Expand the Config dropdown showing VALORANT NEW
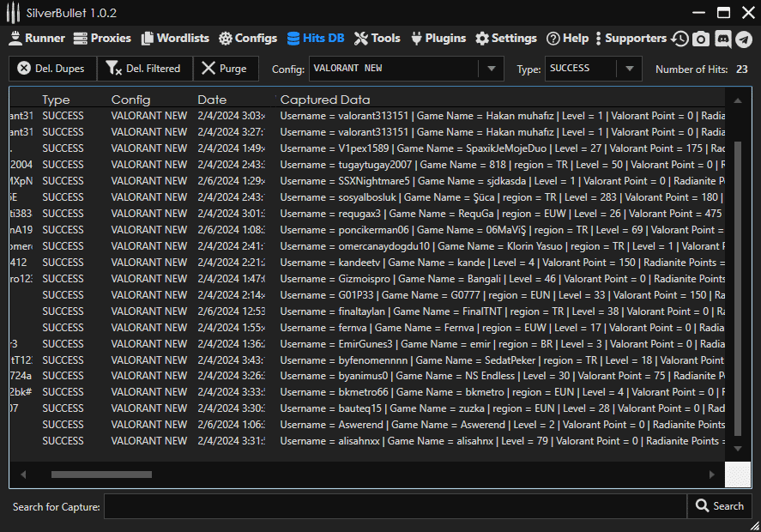The height and width of the screenshot is (532, 761). [x=492, y=69]
